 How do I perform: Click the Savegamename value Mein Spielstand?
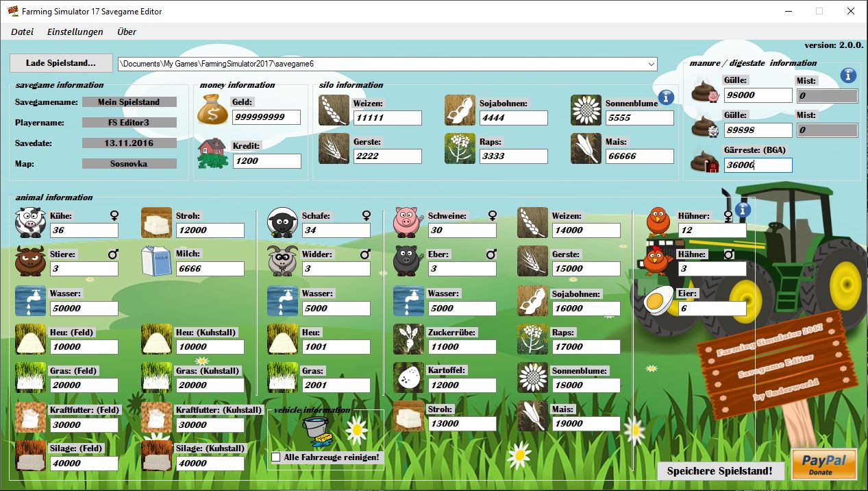pos(129,102)
